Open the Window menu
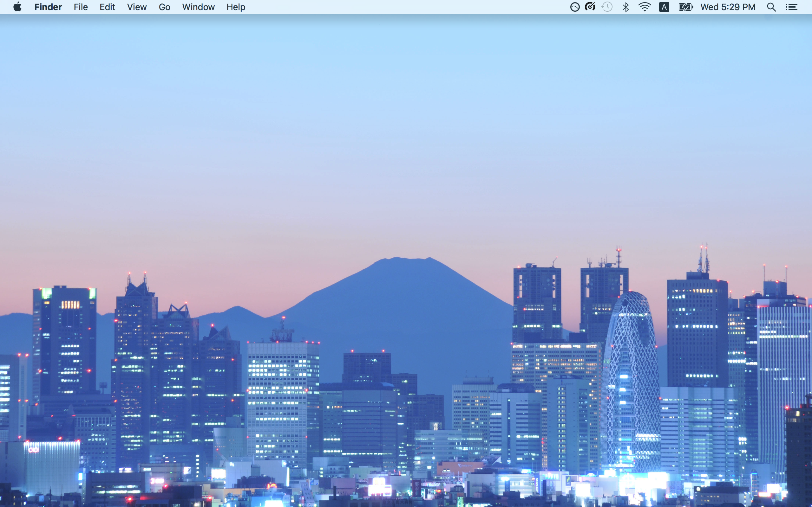This screenshot has width=812, height=507. pyautogui.click(x=198, y=7)
